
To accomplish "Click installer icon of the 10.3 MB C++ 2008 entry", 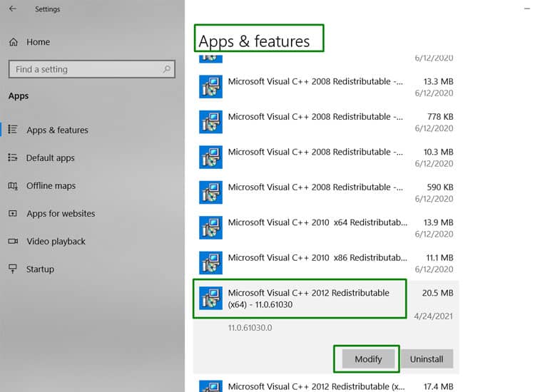I will pos(211,157).
